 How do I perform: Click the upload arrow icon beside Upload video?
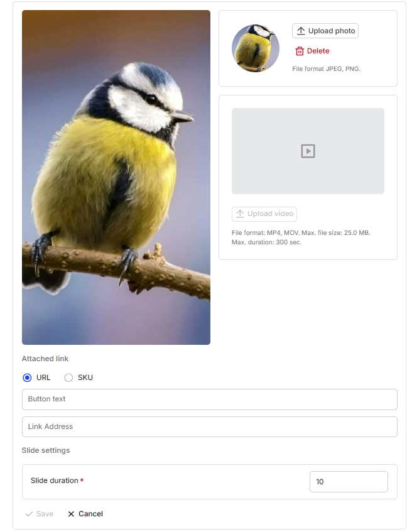point(240,214)
